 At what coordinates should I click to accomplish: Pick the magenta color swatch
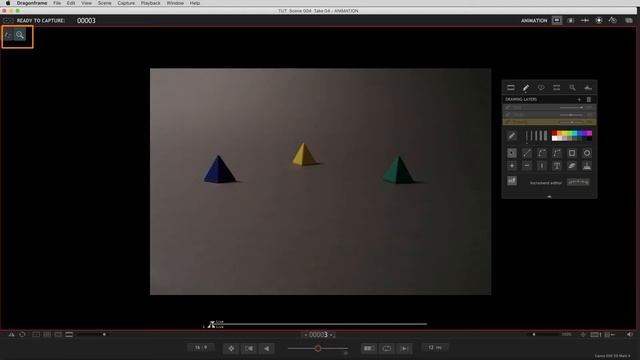click(589, 133)
